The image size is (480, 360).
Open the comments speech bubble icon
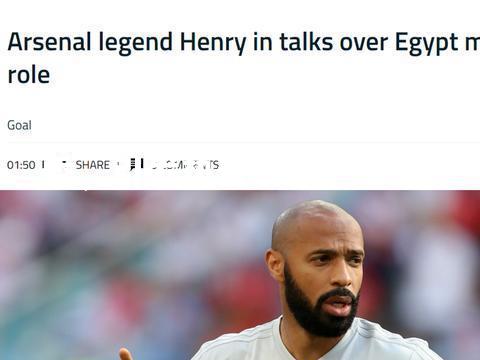tap(132, 165)
